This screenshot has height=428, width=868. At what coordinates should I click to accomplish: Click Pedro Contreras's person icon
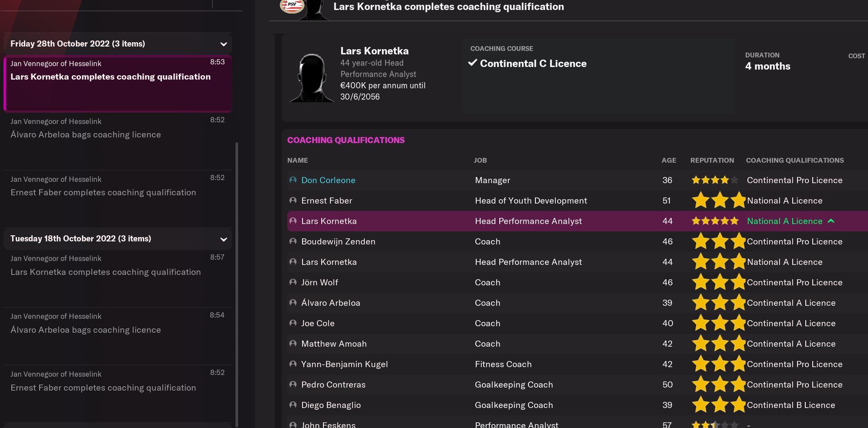coord(292,385)
